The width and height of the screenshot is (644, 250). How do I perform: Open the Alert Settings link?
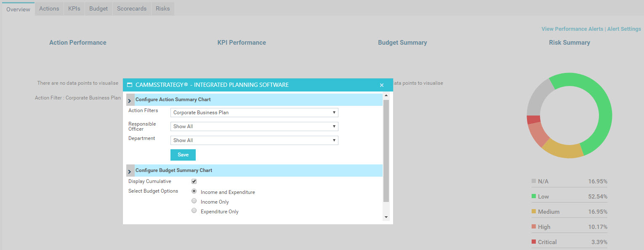624,29
